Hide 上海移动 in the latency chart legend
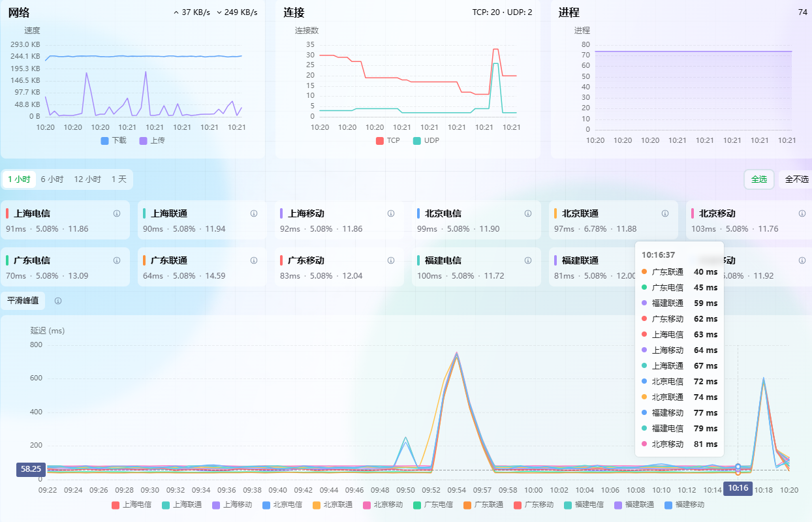Viewport: 812px width, 522px height. (232, 504)
